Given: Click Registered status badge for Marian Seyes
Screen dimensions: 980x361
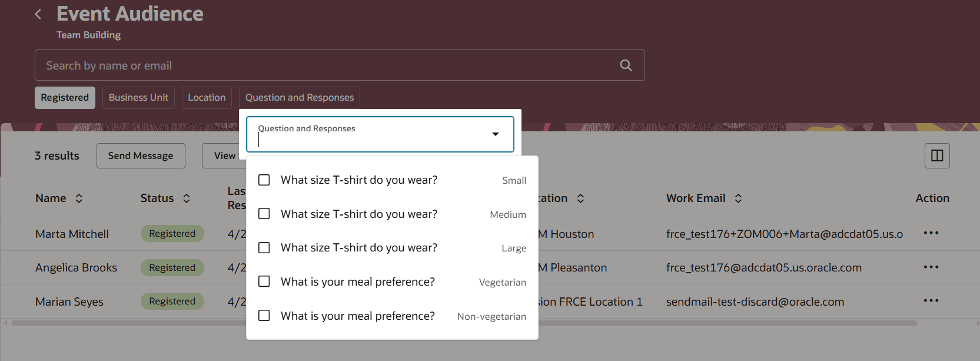Looking at the screenshot, I should 172,301.
